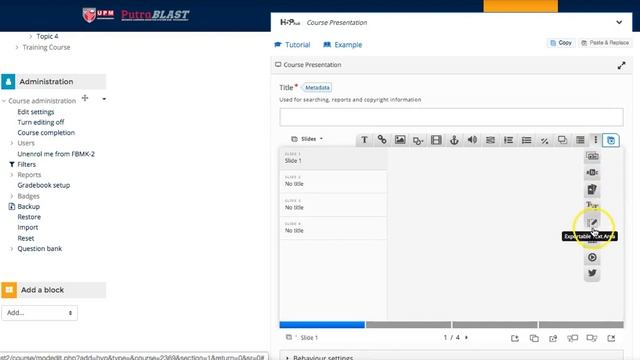
Task: Choose Dialog Cards from the more menu
Action: [592, 189]
